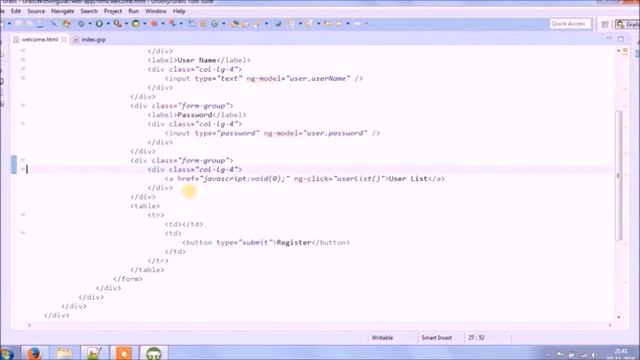Click the green round app icon in taskbar

(154, 353)
